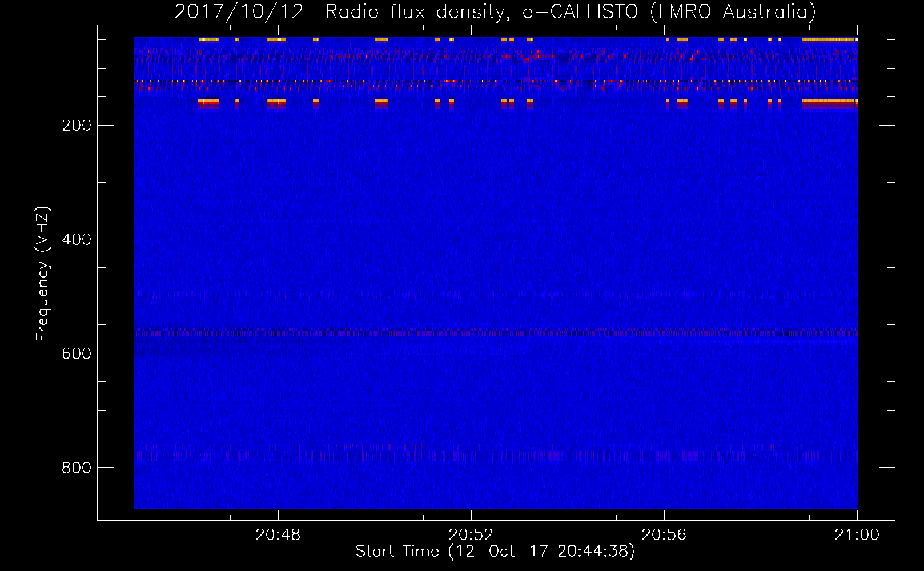Click the plot title date 2017/10/12

pos(239,11)
